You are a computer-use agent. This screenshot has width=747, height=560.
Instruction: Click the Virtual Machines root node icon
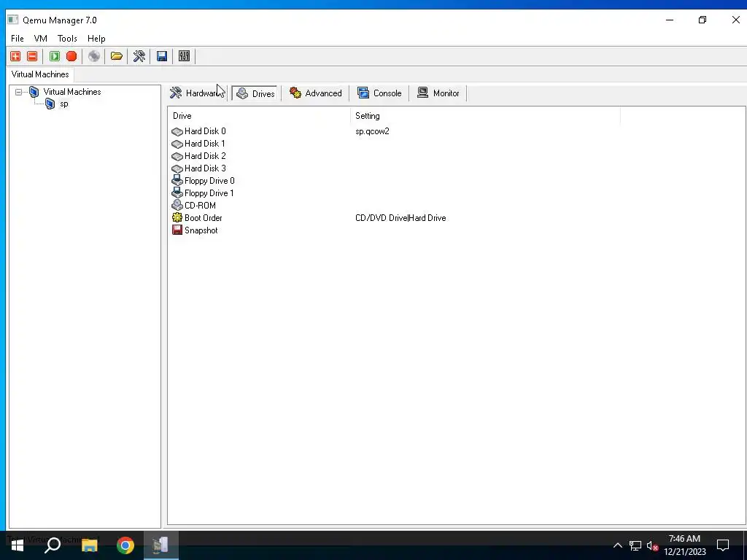point(34,92)
